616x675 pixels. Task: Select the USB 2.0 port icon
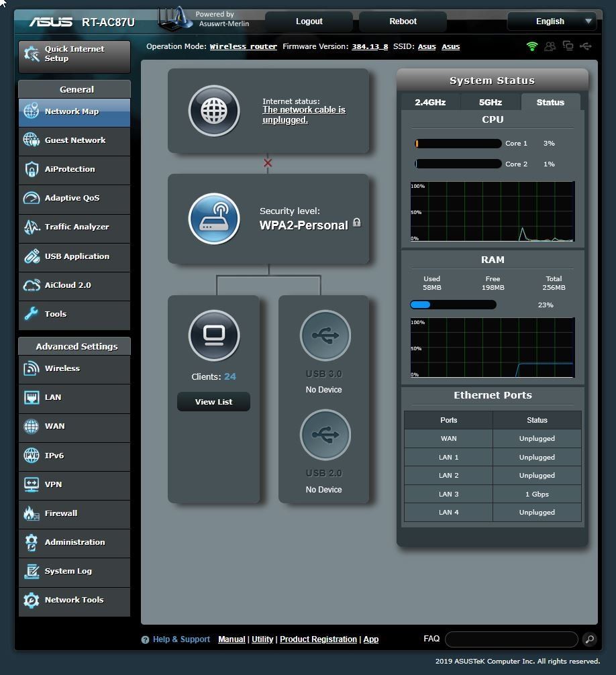point(325,435)
